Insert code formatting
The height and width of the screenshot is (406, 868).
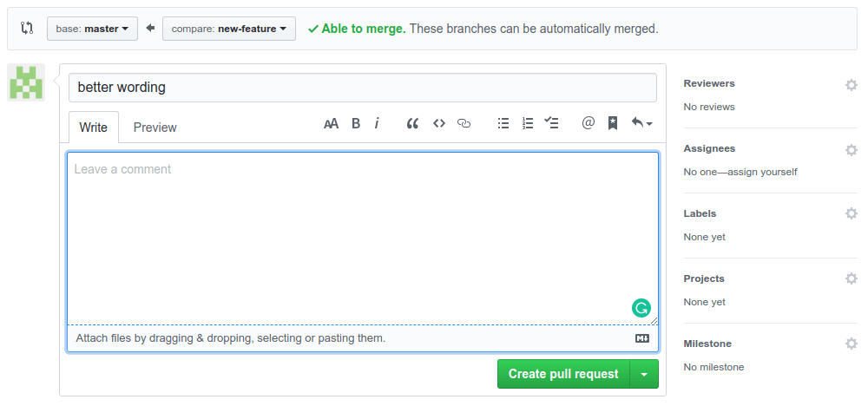coord(439,123)
